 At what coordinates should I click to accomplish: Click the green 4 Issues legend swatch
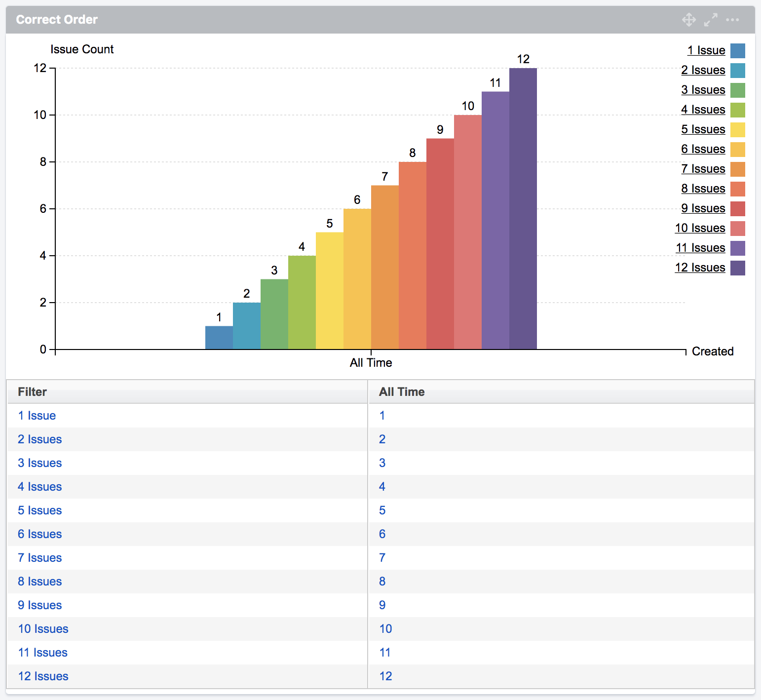tap(737, 109)
